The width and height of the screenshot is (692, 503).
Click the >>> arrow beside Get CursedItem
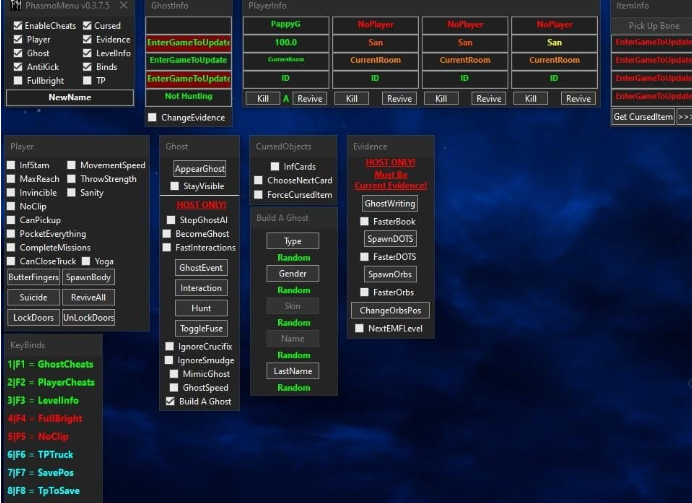[684, 117]
